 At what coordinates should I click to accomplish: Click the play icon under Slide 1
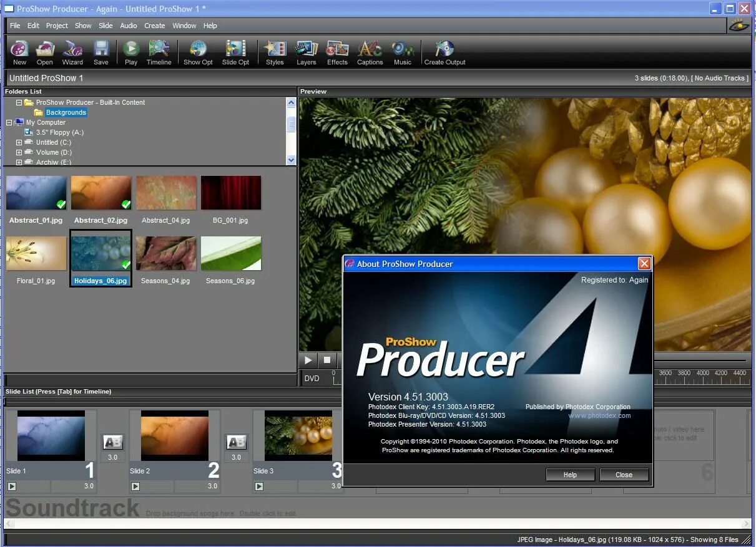pos(12,486)
